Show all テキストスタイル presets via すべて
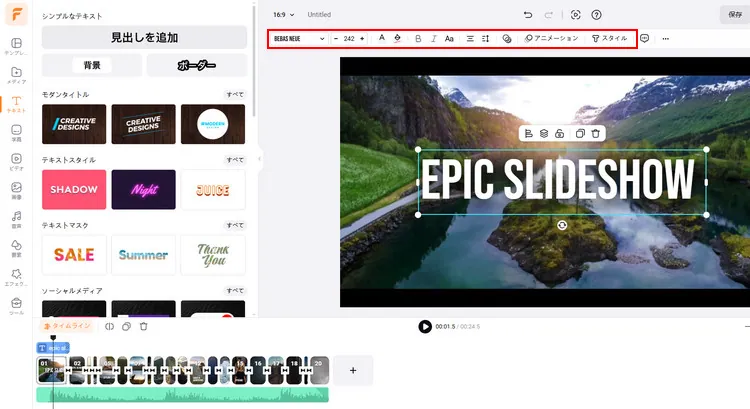This screenshot has width=750, height=409. tap(235, 160)
